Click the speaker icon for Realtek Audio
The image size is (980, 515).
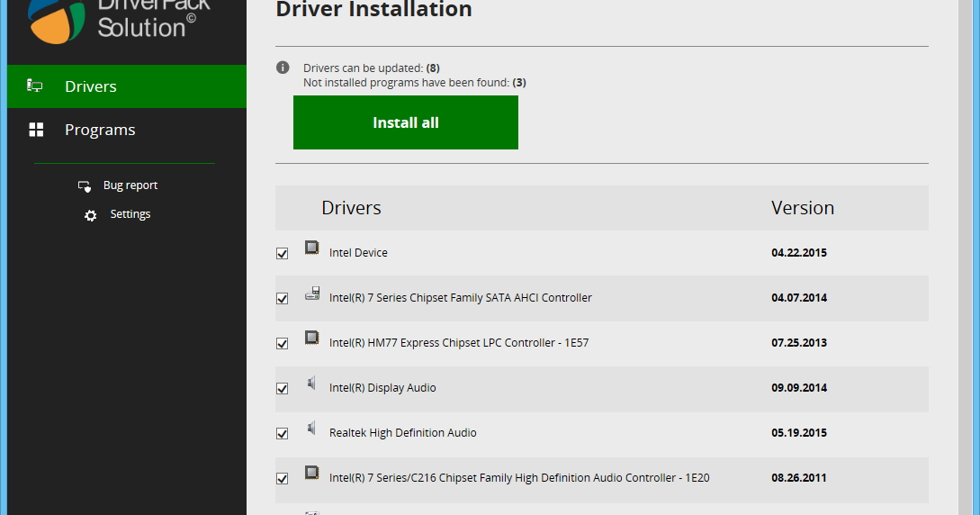pyautogui.click(x=311, y=429)
